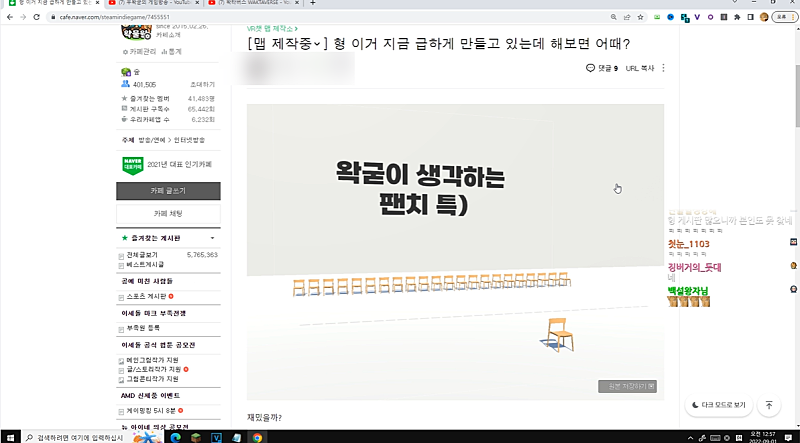Image resolution: width=800 pixels, height=443 pixels.
Task: Open the 전체글보기 all posts board
Action: pyautogui.click(x=146, y=255)
